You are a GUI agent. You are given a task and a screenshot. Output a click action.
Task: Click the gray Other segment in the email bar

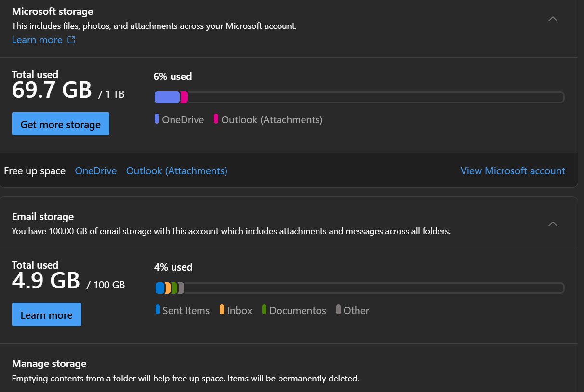(181, 288)
